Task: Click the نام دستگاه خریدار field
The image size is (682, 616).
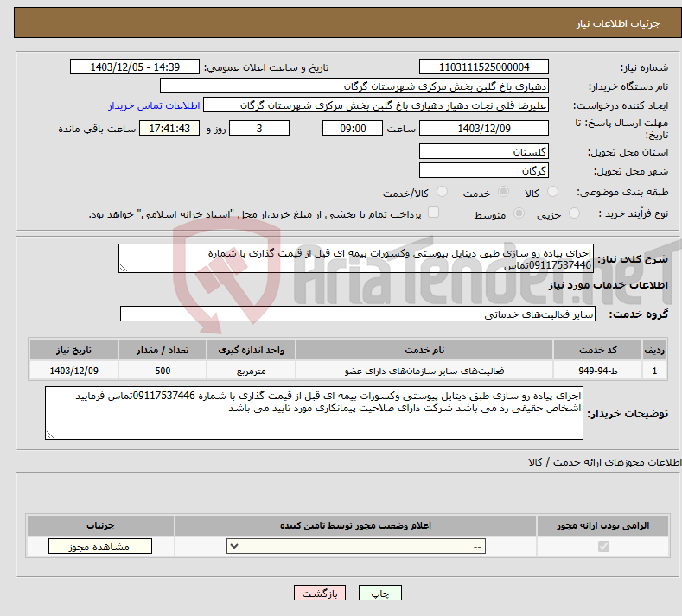Action: pyautogui.click(x=354, y=86)
